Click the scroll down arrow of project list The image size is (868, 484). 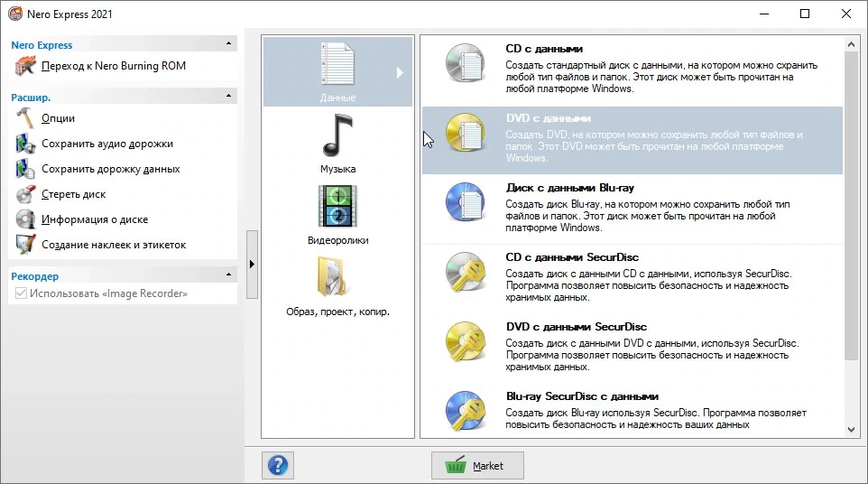pyautogui.click(x=851, y=430)
